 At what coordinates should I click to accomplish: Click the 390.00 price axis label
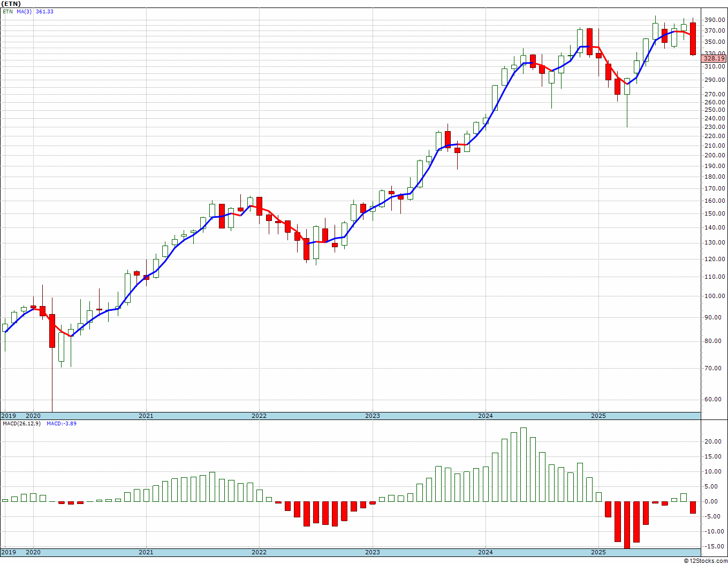(x=715, y=20)
